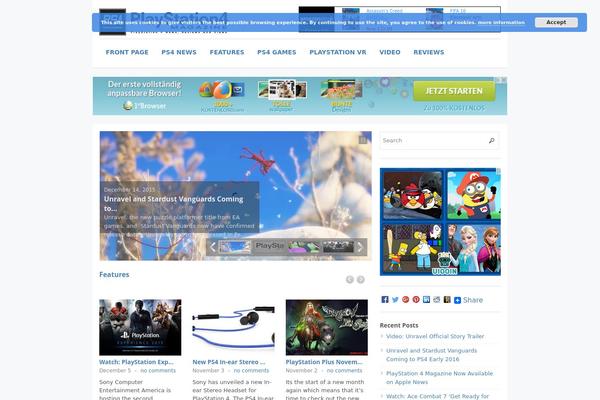
Task: Close the banner ad with X icon
Action: 504,80
